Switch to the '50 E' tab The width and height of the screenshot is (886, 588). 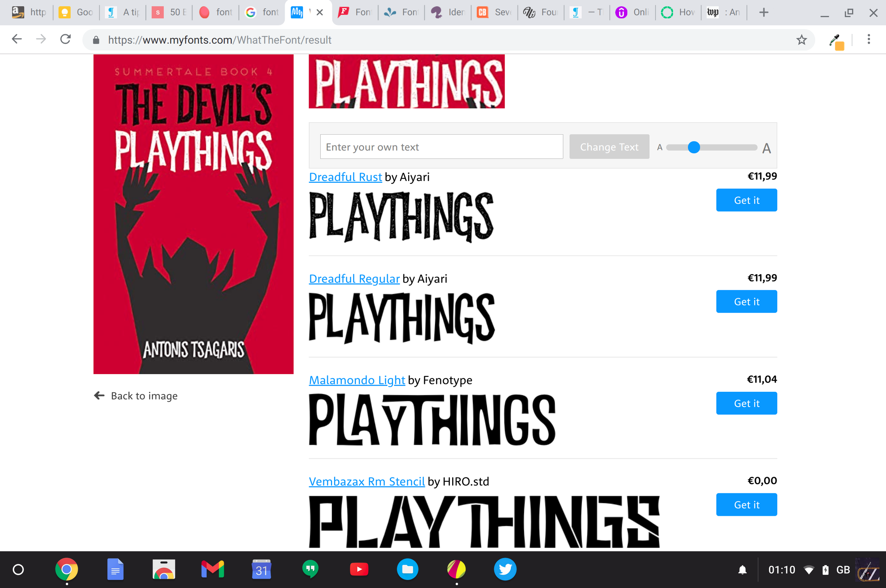click(169, 12)
